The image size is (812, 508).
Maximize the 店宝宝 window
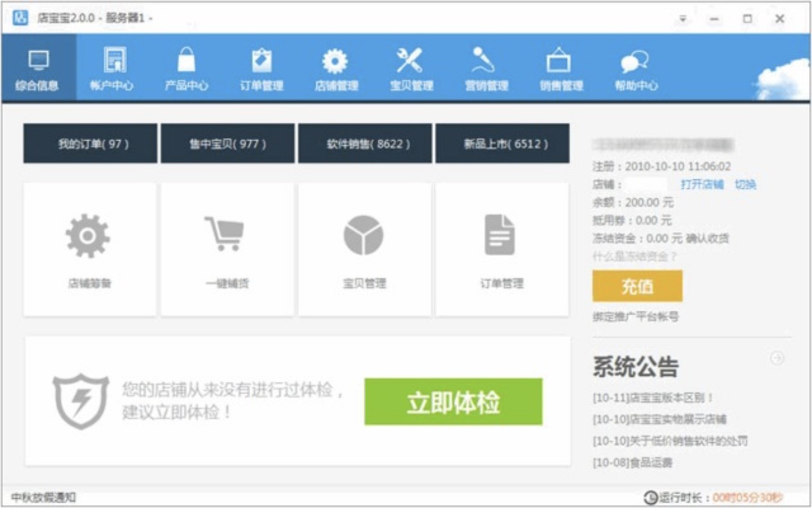click(x=747, y=19)
